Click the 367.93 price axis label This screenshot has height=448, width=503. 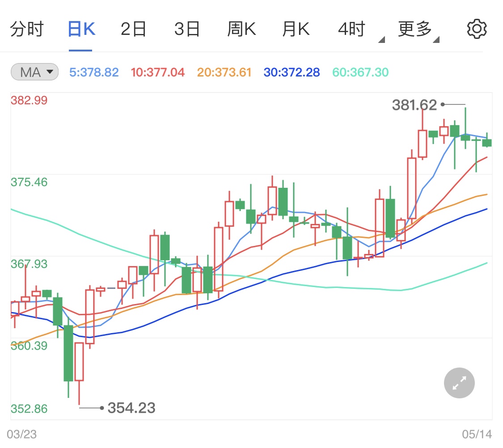coord(29,264)
